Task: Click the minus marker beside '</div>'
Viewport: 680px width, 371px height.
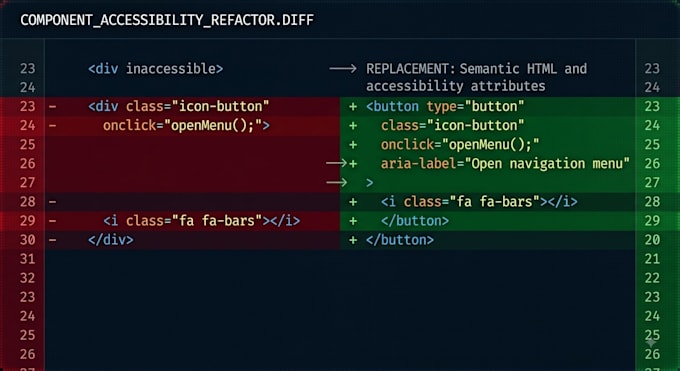Action: (x=52, y=240)
